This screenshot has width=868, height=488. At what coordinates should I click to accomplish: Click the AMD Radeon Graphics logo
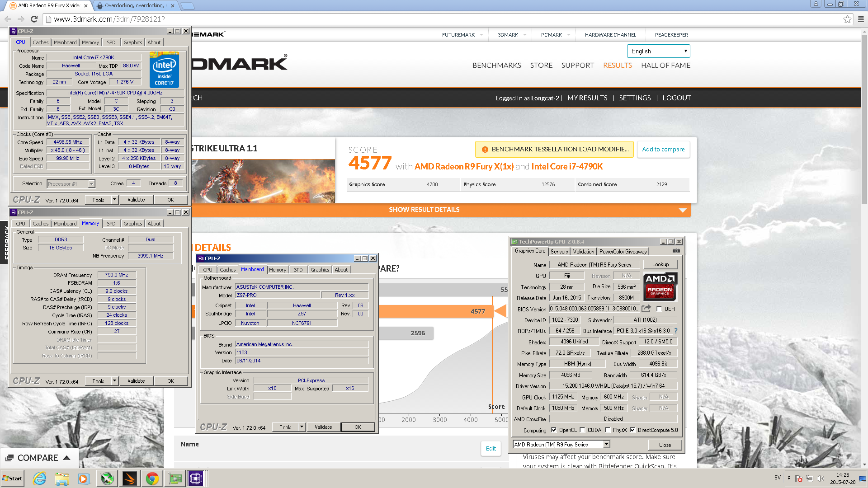[x=660, y=286]
